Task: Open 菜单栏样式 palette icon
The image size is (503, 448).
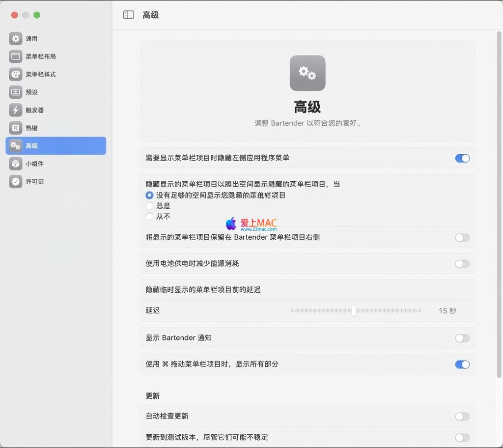Action: (16, 74)
